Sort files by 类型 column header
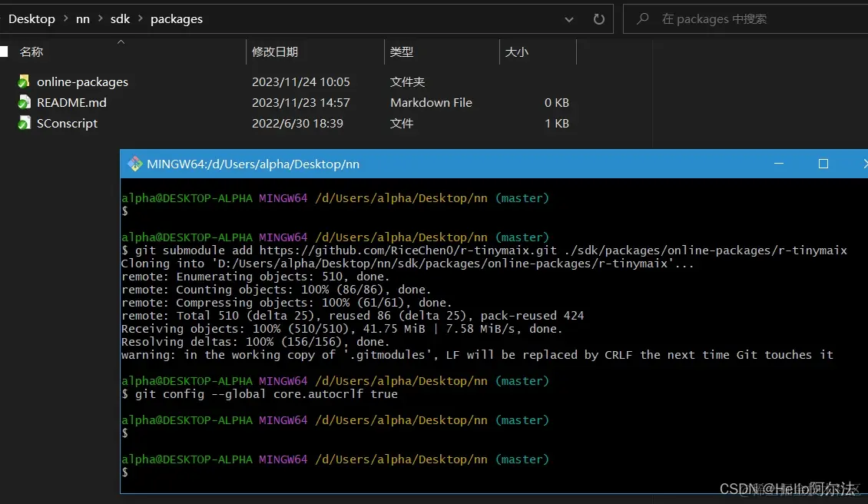 pyautogui.click(x=401, y=51)
